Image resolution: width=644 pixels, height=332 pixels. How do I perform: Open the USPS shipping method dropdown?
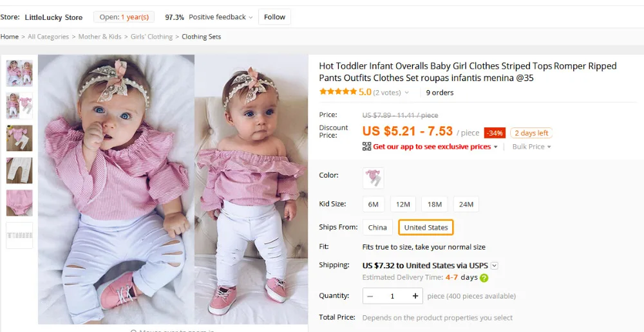coord(495,266)
